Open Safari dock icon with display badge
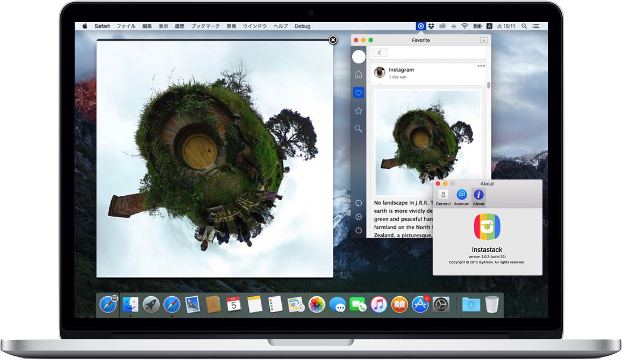Viewport: 622px width, 364px height. click(x=108, y=305)
